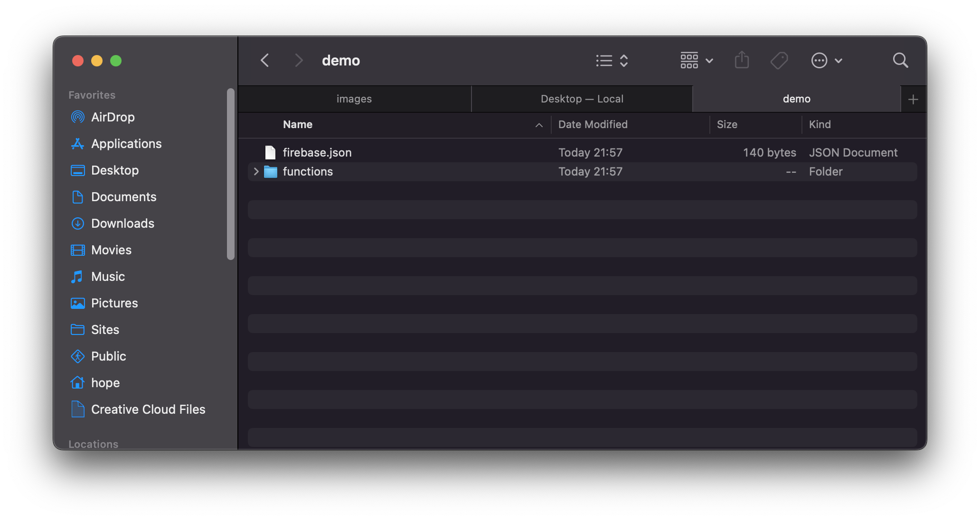
Task: Switch to the images tab
Action: pos(354,99)
